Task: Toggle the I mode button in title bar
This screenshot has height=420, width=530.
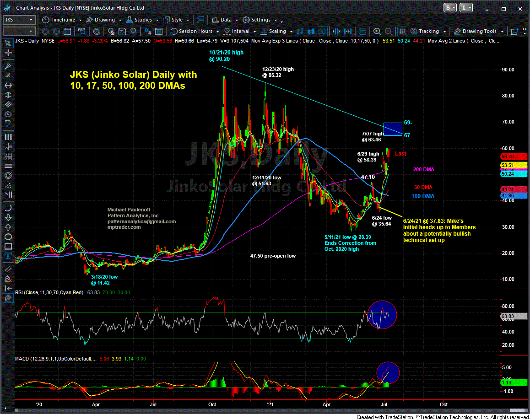Action: point(466,8)
